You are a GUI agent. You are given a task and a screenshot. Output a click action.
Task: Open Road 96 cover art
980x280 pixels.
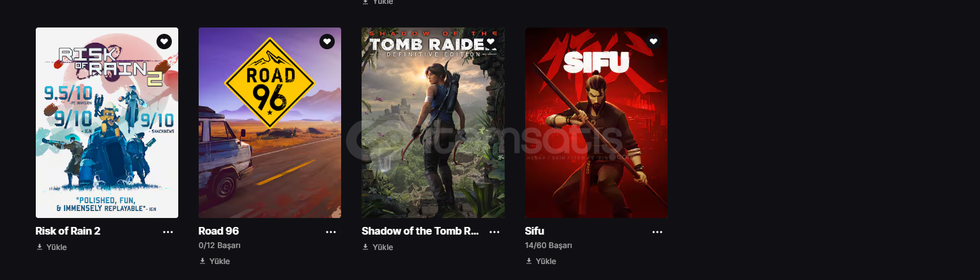[x=270, y=123]
